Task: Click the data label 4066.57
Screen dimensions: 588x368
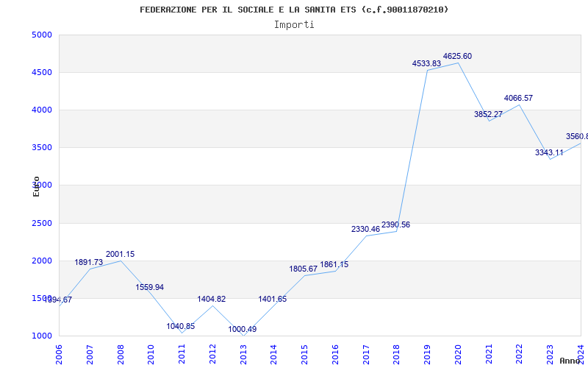Action: coord(518,99)
